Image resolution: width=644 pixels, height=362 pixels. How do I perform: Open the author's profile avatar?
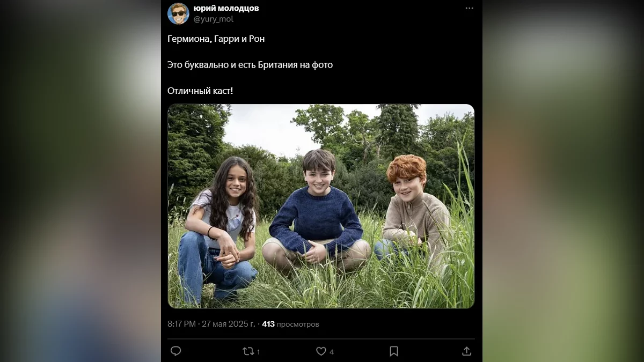pos(178,13)
